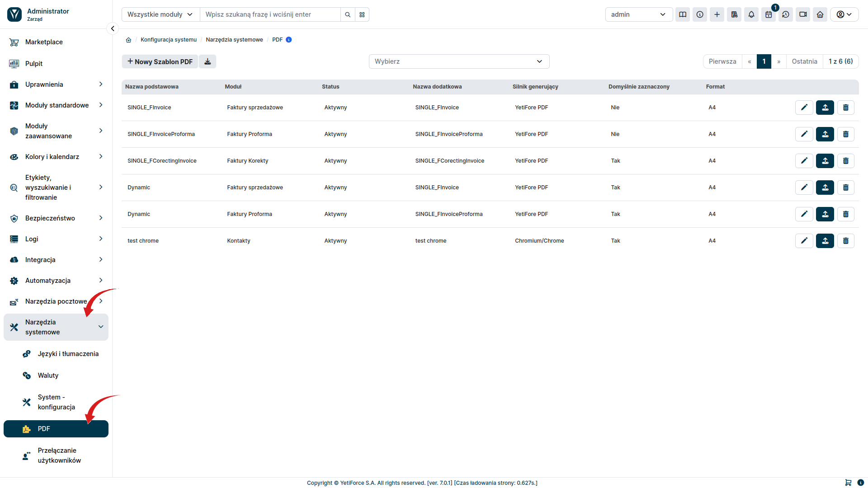Collapse the Narzędzia systemowe menu
This screenshot has height=488, width=868.
(x=56, y=327)
